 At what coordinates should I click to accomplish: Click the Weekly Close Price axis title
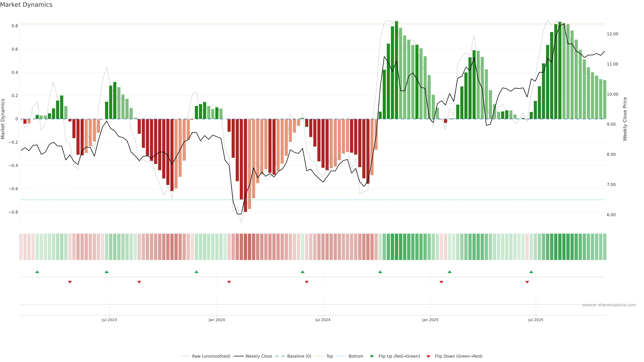tap(625, 119)
